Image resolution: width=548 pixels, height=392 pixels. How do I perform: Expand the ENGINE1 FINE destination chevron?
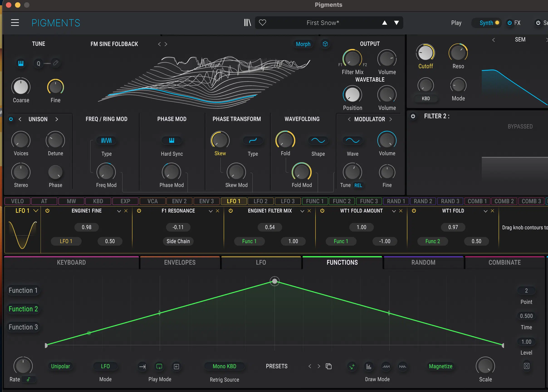pyautogui.click(x=119, y=211)
